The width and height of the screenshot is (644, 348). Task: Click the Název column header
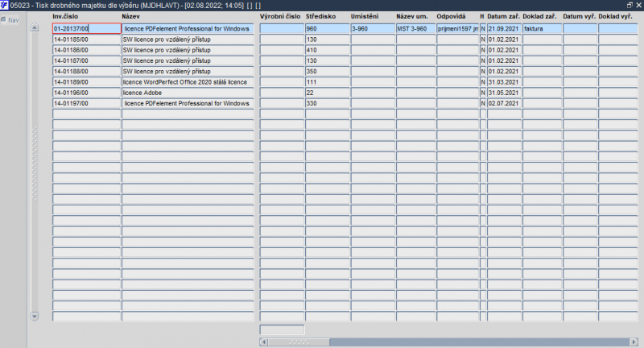pos(130,16)
